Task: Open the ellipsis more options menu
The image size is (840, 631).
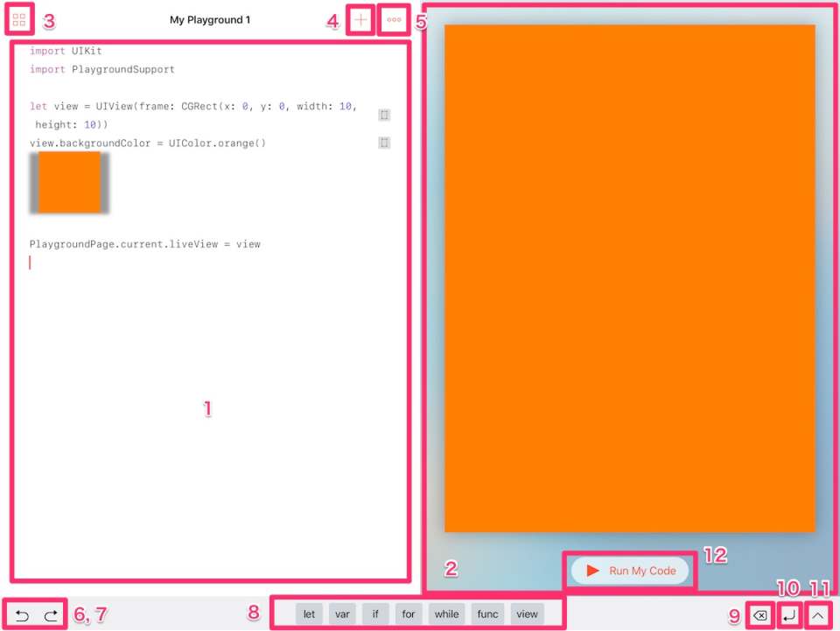Action: pos(393,18)
